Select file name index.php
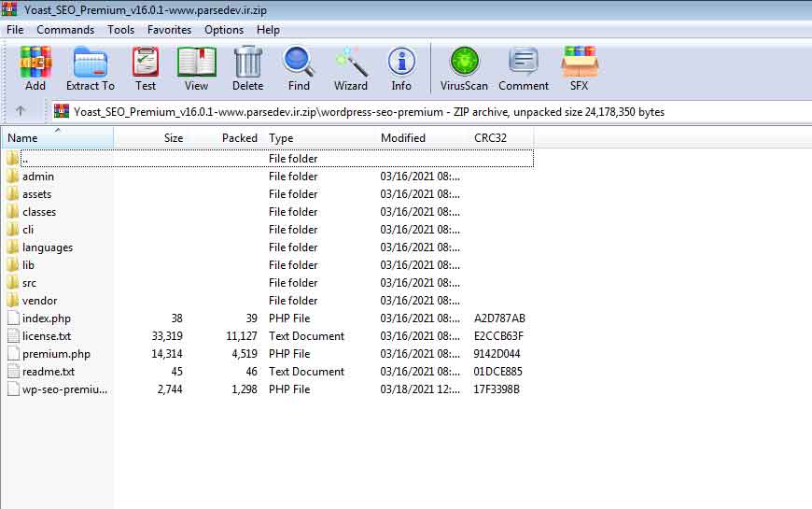Screen dimensions: 812x509 coord(47,318)
